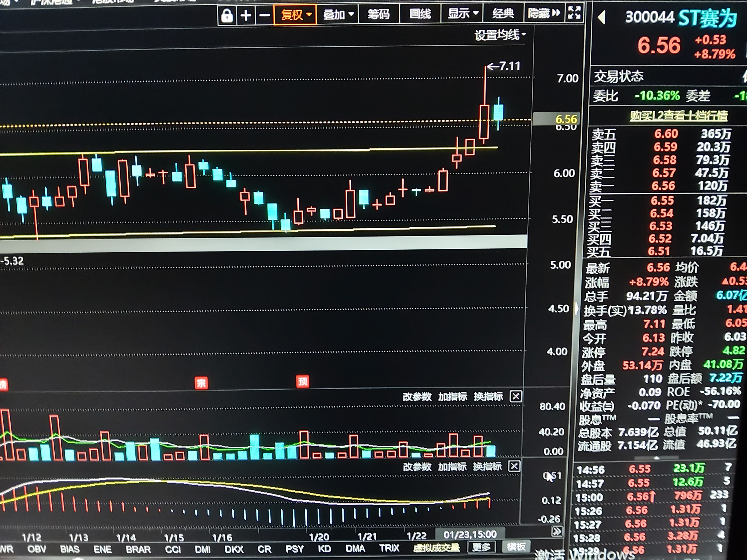Hide side panel with 隐藏 button
This screenshot has width=747, height=560.
[543, 13]
